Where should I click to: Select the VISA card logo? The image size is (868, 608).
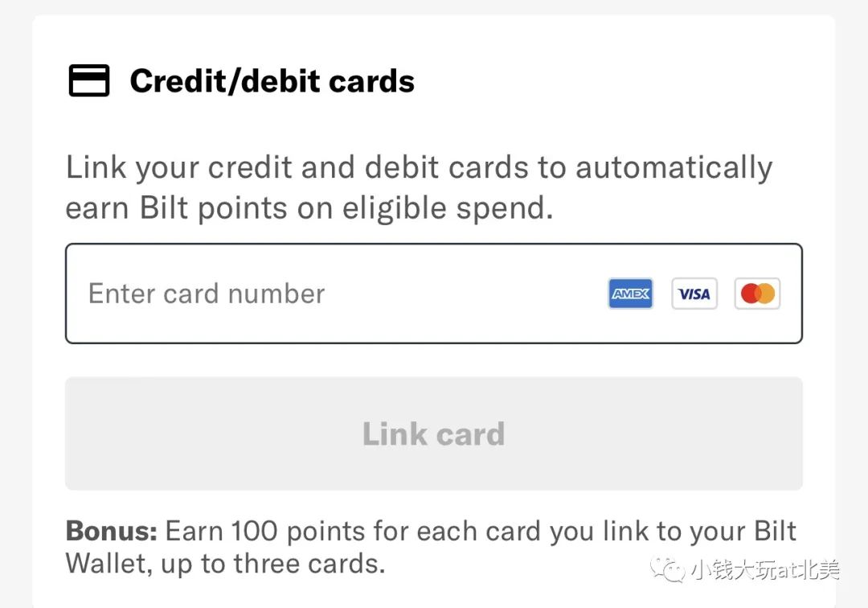(694, 294)
